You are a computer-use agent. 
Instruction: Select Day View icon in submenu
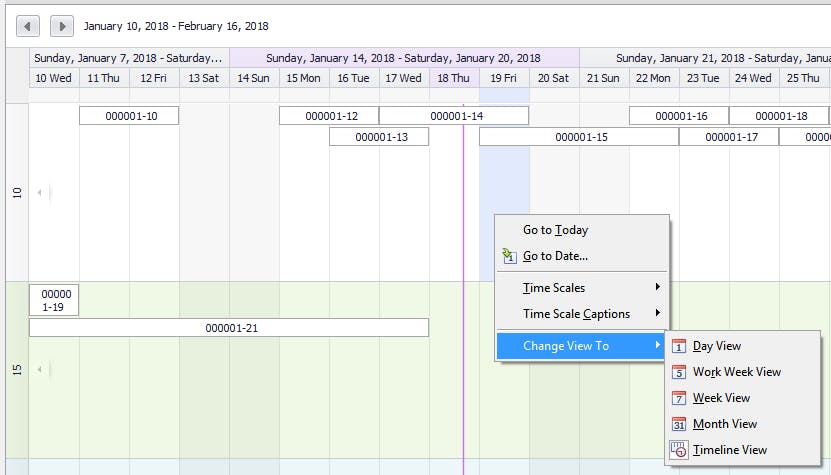[x=679, y=346]
